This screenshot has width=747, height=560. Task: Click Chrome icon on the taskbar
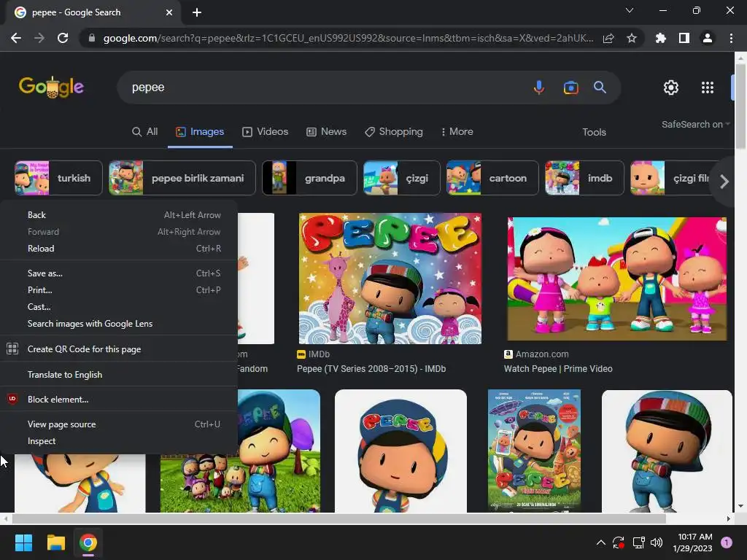point(88,542)
